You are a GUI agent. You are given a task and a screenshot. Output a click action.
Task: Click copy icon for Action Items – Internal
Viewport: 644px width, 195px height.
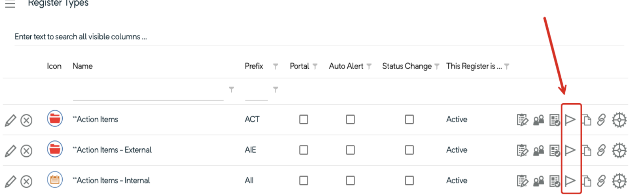tap(587, 181)
